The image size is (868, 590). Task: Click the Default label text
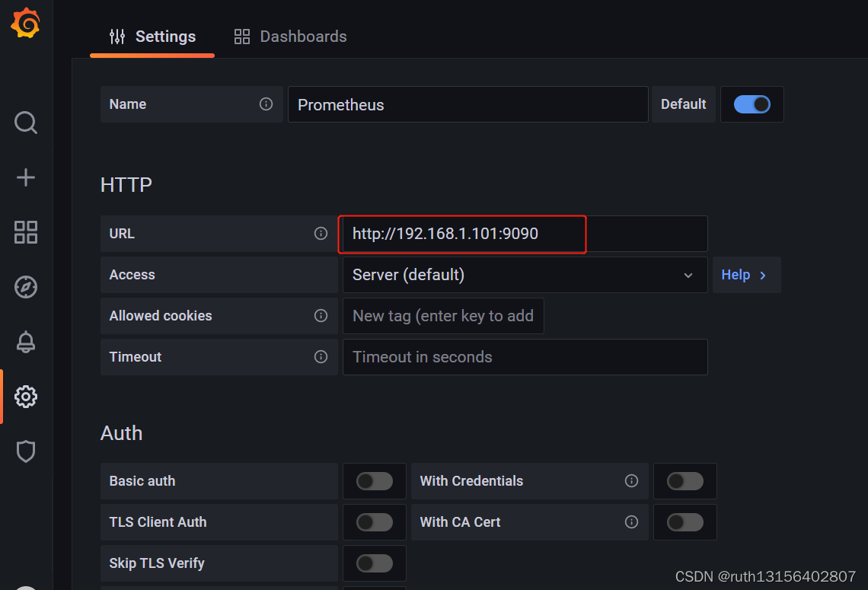[683, 104]
